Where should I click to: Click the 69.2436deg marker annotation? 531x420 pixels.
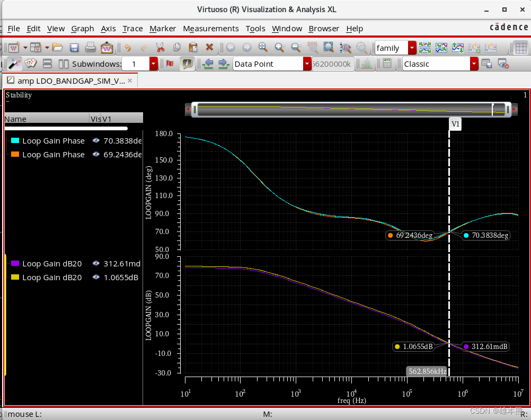(x=411, y=235)
